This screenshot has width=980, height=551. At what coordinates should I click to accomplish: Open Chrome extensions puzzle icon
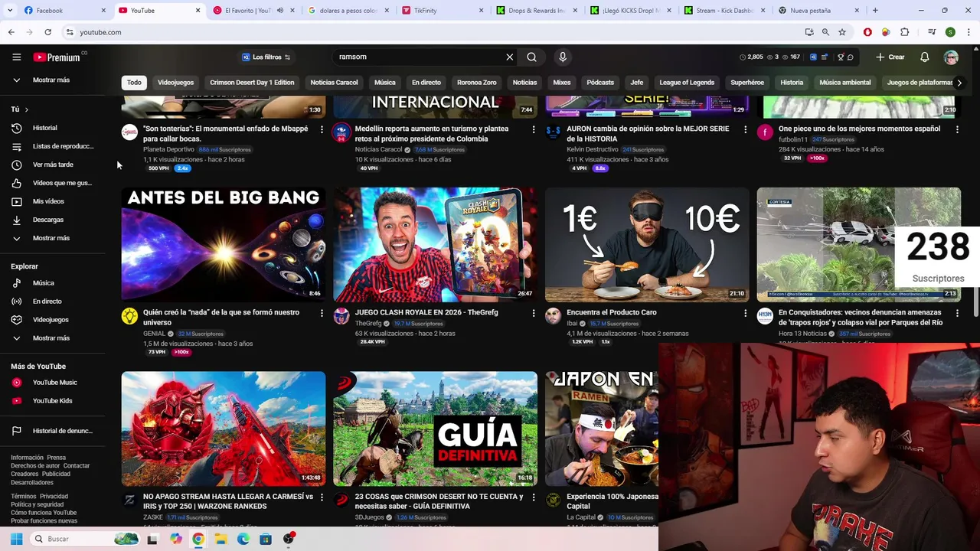904,32
